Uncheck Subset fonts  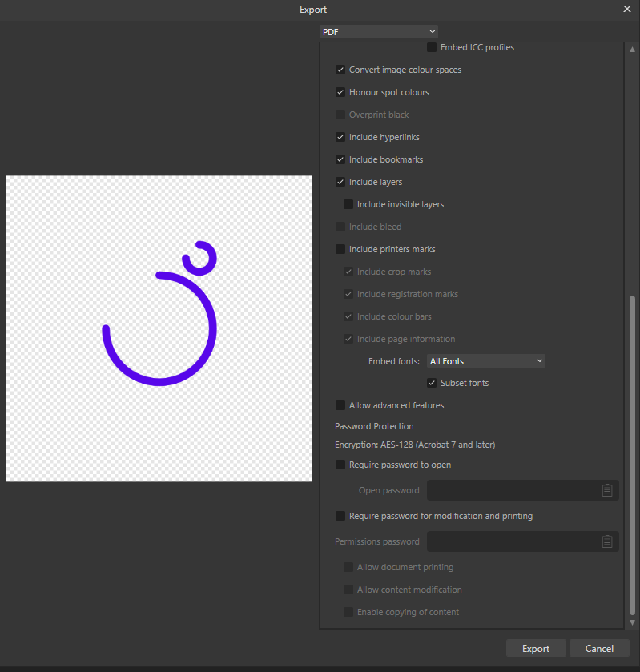432,383
